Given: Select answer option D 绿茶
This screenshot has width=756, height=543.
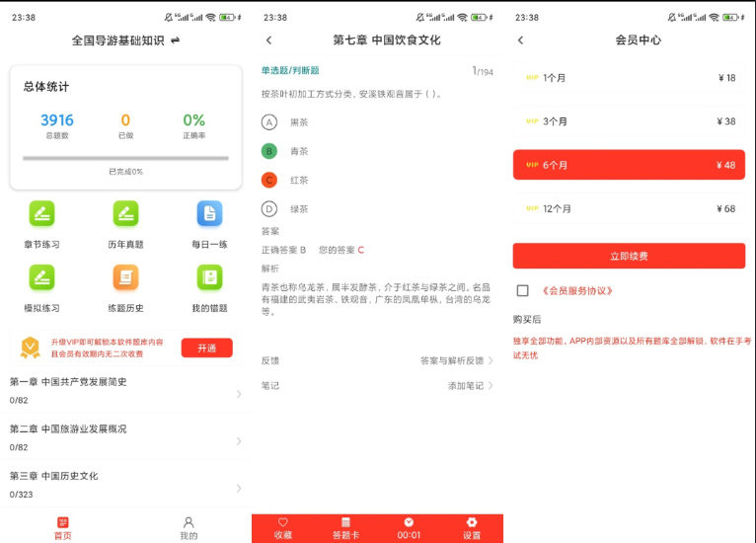Looking at the screenshot, I should click(x=269, y=209).
